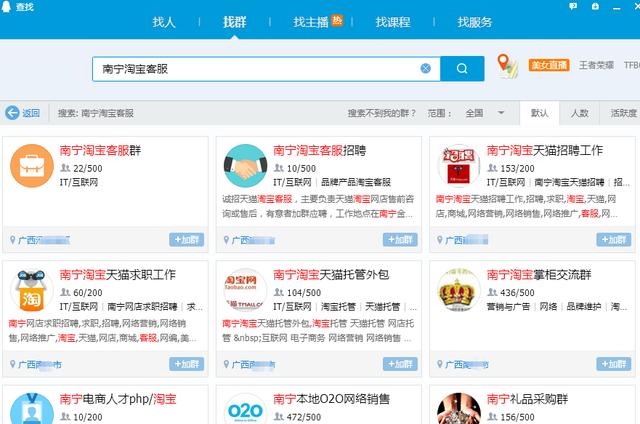Image resolution: width=640 pixels, height=424 pixels.
Task: Click +加群 on 南宁淘宝掌柜交流群 card
Action: coord(613,364)
